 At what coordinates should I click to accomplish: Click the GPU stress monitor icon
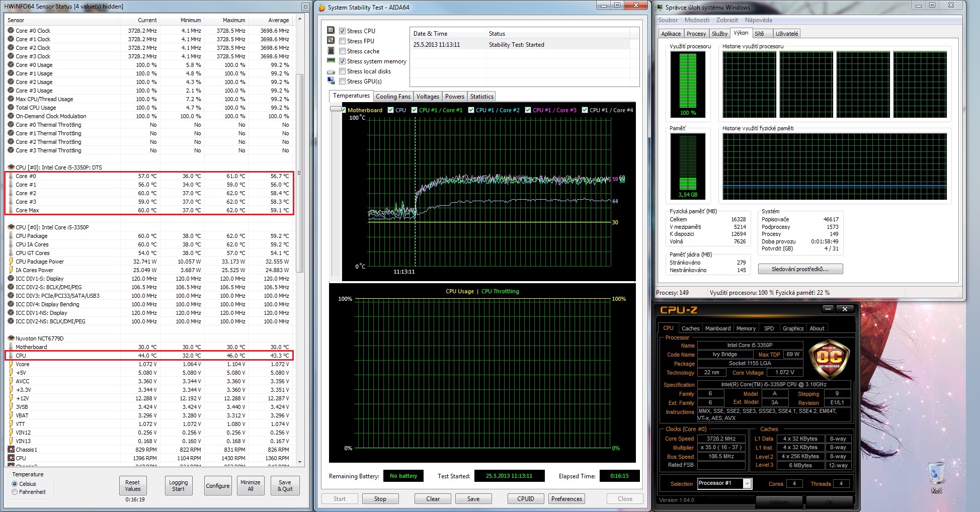331,81
